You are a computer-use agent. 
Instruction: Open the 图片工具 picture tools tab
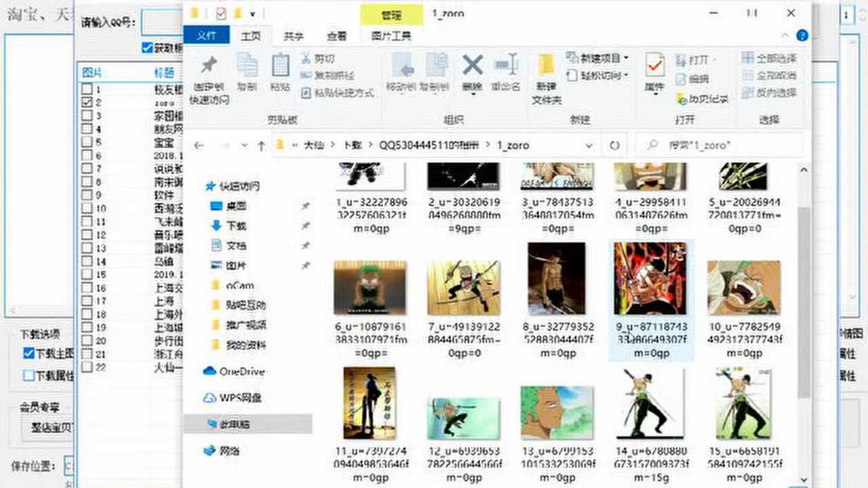pyautogui.click(x=391, y=36)
